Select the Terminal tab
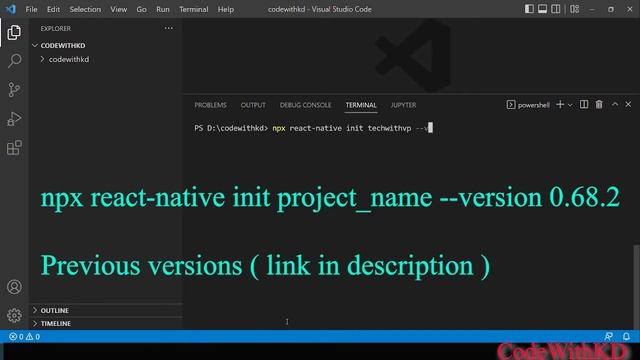This screenshot has height=360, width=640. tap(361, 105)
